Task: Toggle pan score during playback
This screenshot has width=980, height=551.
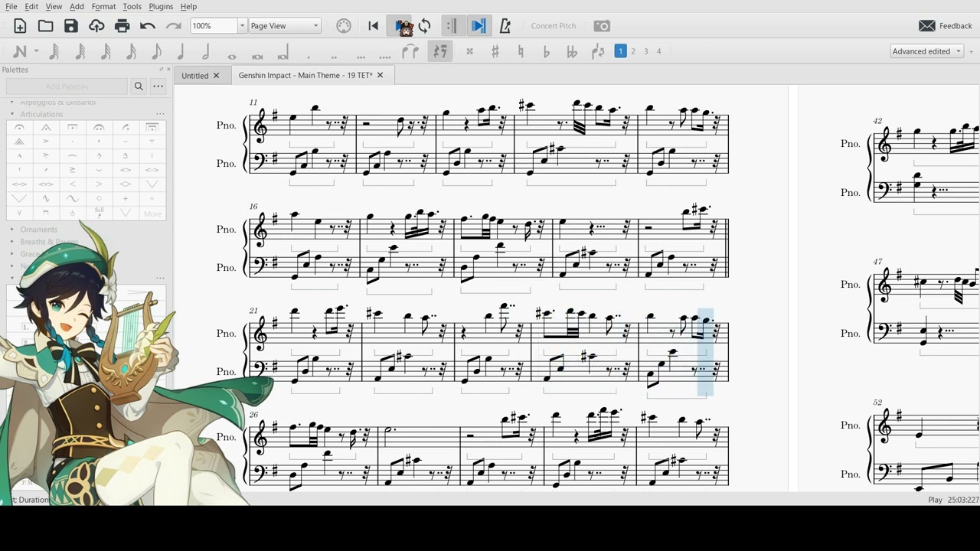Action: (479, 26)
